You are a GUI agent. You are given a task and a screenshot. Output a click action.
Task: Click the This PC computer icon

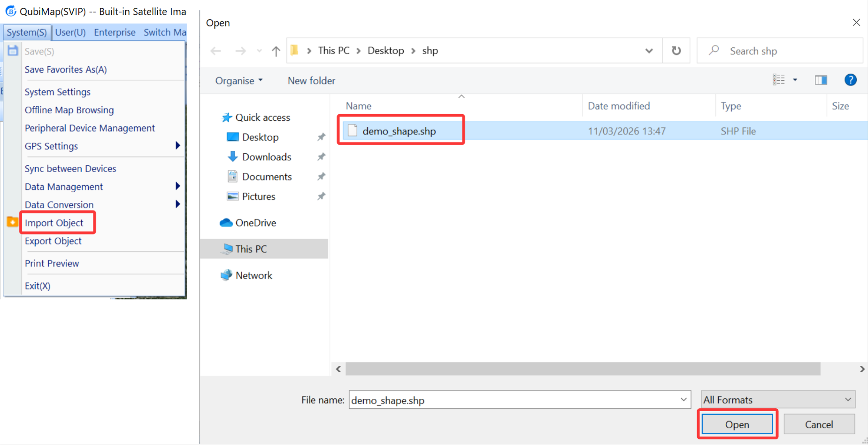click(227, 249)
